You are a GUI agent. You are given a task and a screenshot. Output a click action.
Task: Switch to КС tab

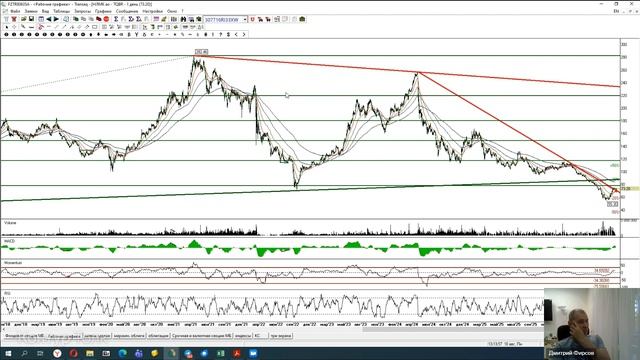[260, 336]
